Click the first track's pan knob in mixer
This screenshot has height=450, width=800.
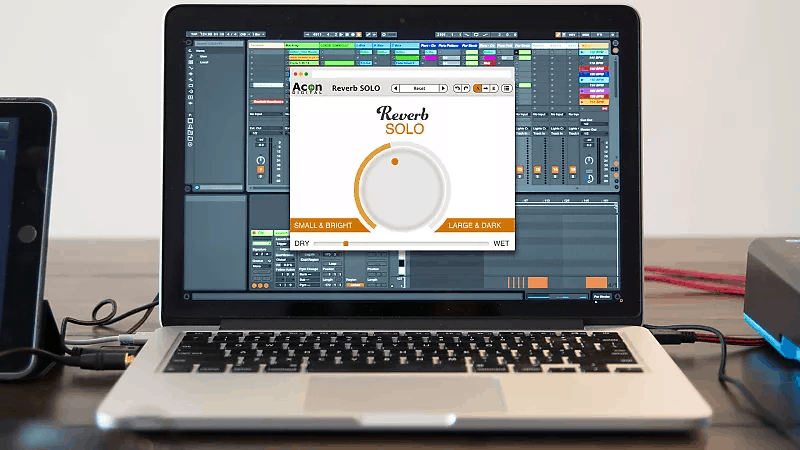tap(261, 160)
